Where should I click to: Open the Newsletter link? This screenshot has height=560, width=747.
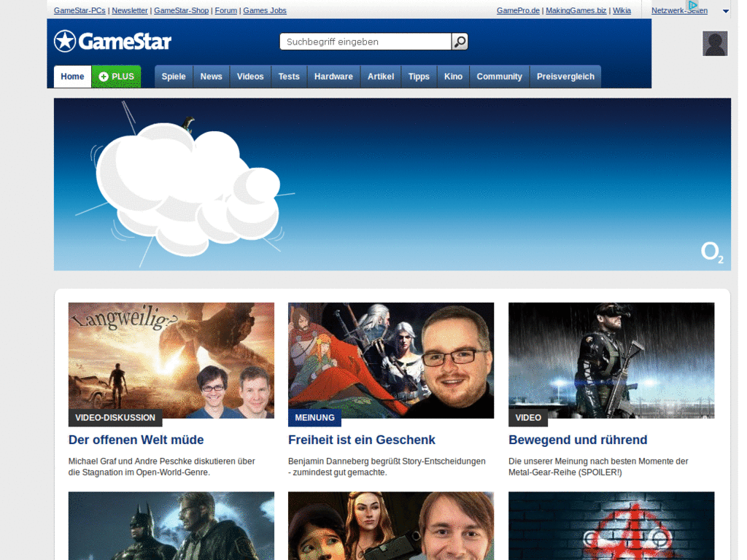(129, 10)
